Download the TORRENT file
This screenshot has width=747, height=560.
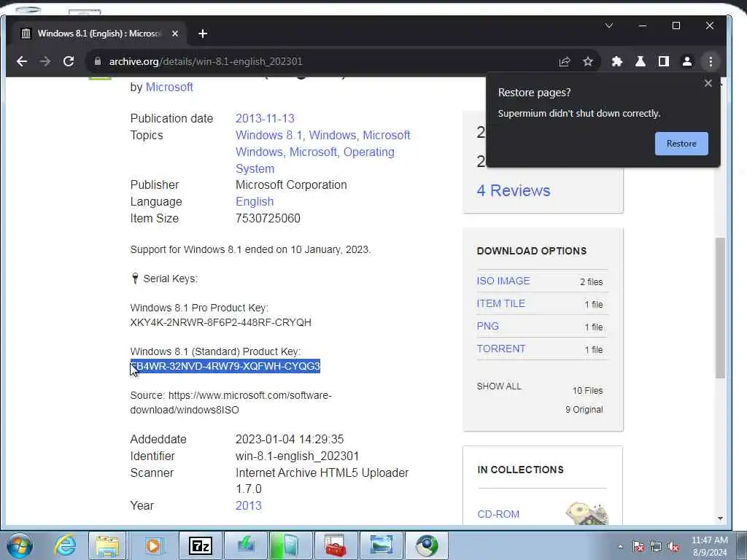(500, 349)
